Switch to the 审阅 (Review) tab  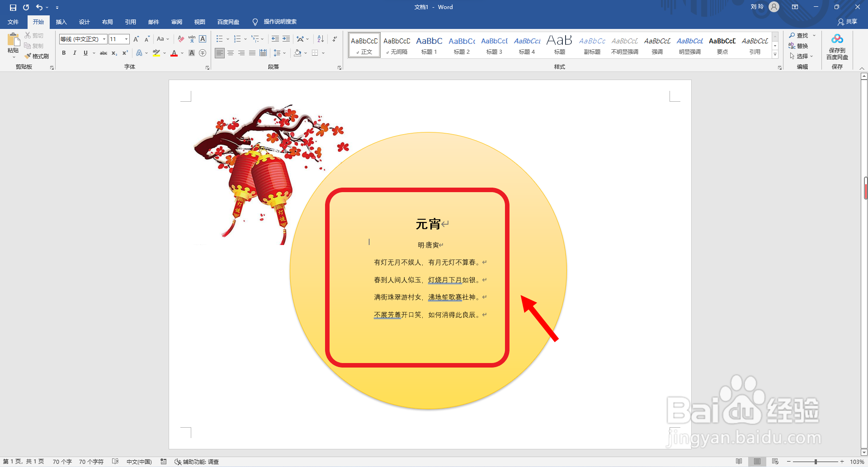[176, 22]
